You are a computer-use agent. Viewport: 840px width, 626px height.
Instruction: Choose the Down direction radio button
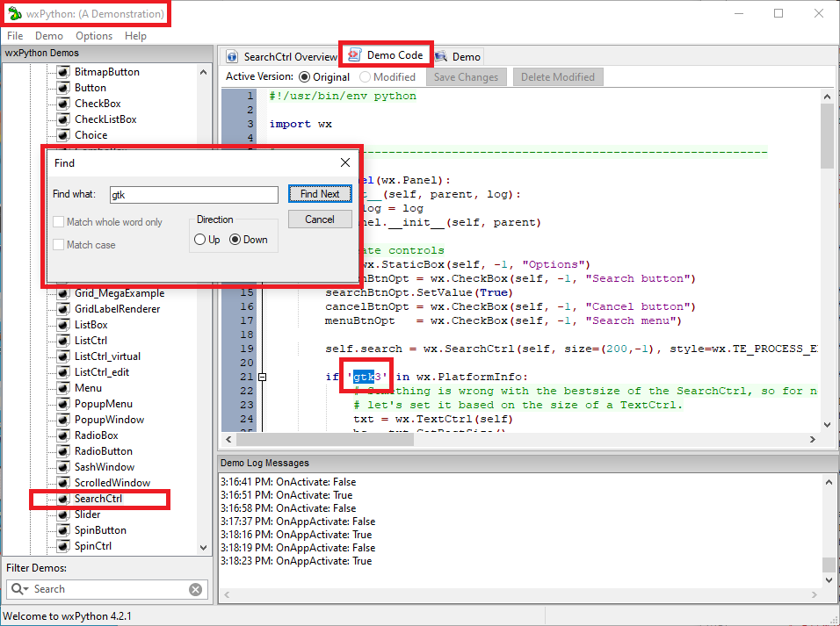pos(235,240)
